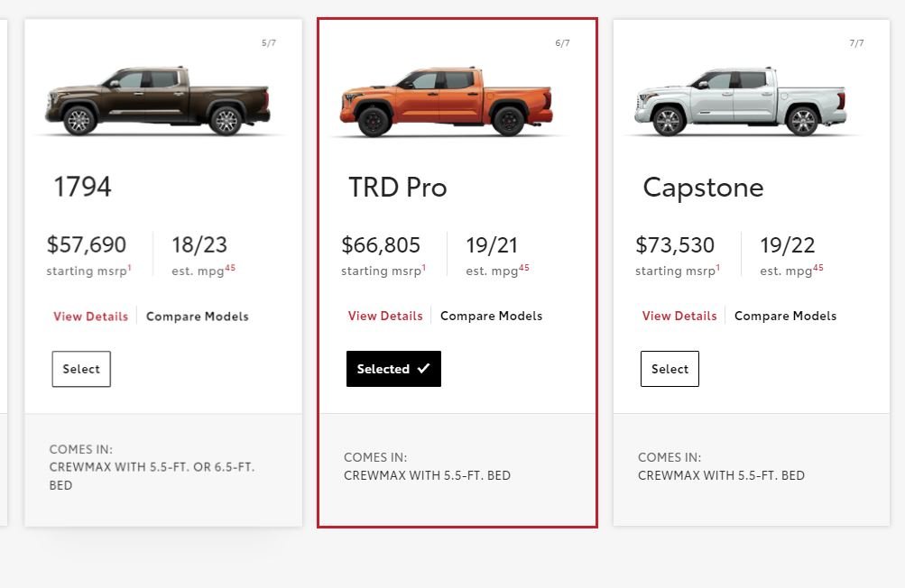Click the Capstone model title
This screenshot has height=588, width=905.
703,187
